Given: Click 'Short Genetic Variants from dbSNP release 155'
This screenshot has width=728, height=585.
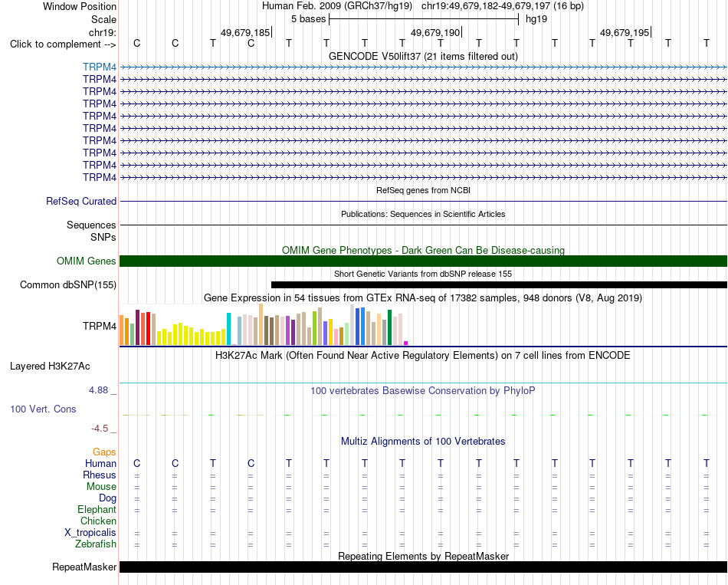Looking at the screenshot, I should coord(423,274).
